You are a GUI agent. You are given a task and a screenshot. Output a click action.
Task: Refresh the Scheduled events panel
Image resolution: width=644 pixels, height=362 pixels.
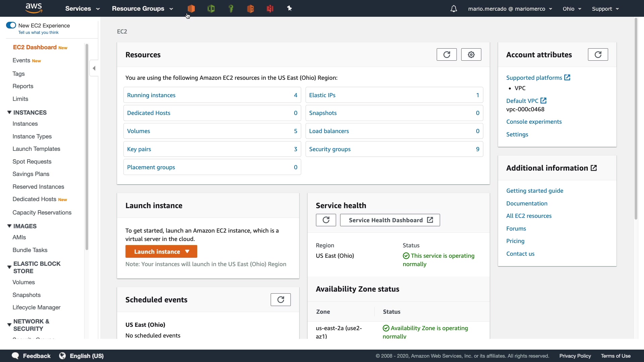point(280,300)
